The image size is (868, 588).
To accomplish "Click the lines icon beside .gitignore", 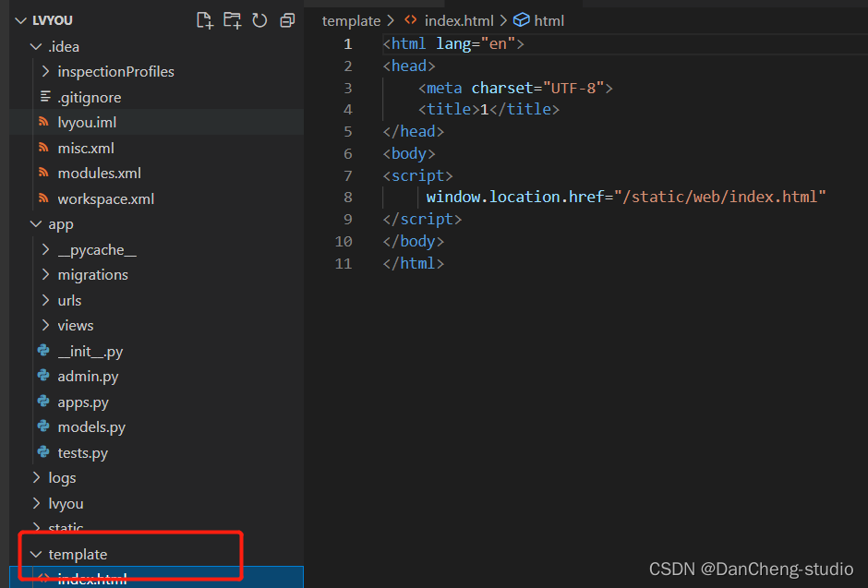I will pos(45,97).
